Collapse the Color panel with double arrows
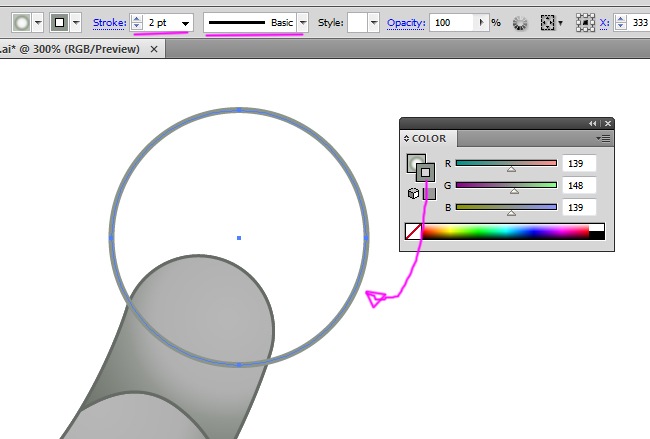The width and height of the screenshot is (650, 439). click(592, 124)
